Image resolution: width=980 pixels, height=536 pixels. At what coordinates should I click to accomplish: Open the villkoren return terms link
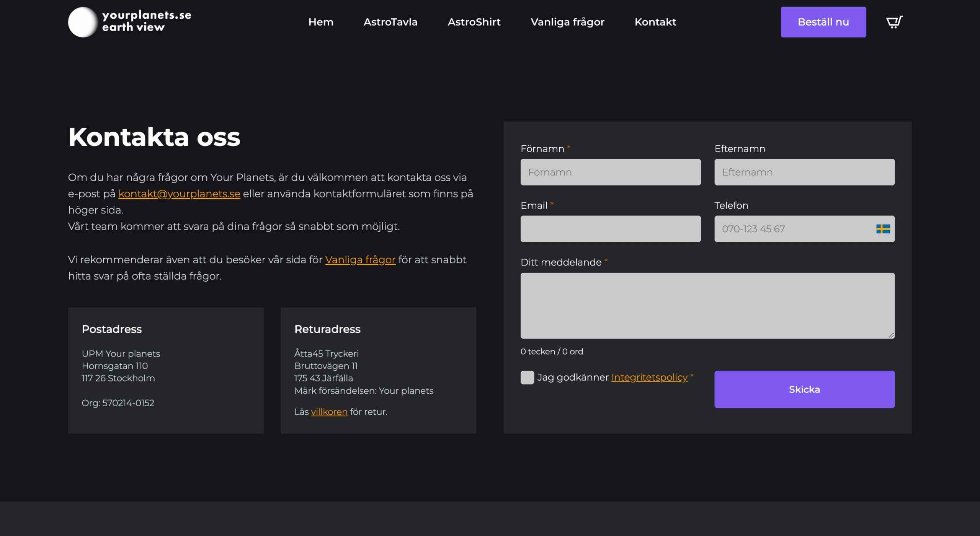click(329, 412)
